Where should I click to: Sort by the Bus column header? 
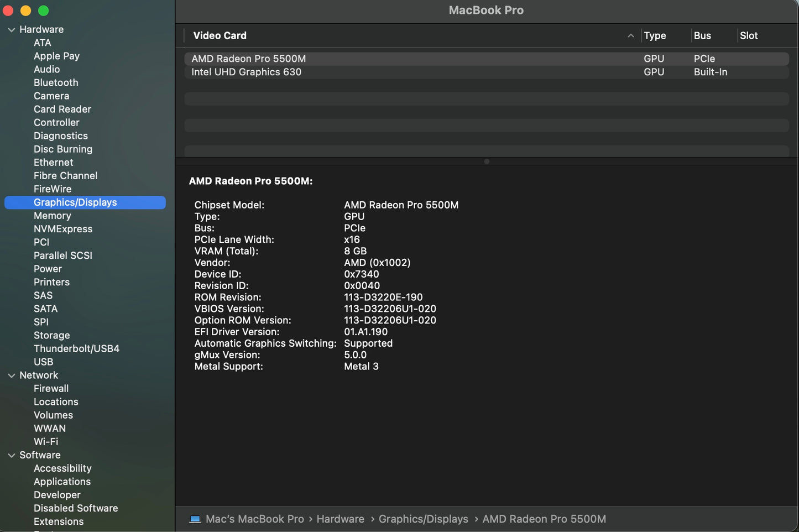702,36
